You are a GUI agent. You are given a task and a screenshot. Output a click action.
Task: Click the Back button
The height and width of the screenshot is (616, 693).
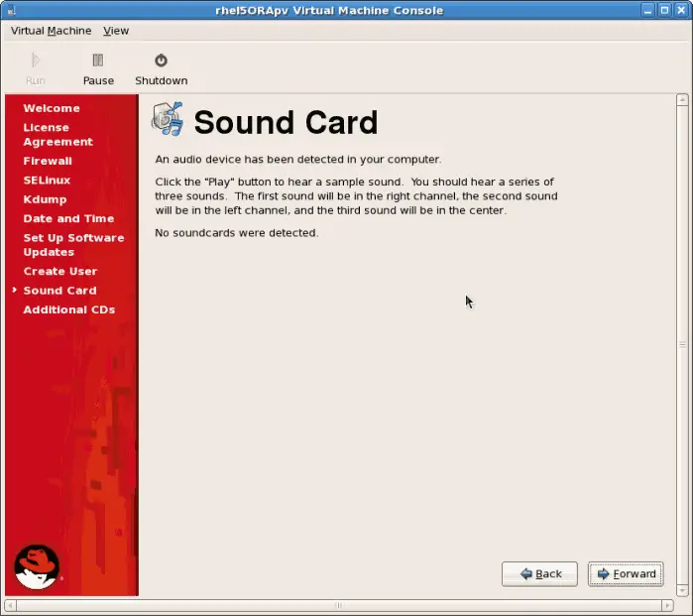[x=539, y=574]
